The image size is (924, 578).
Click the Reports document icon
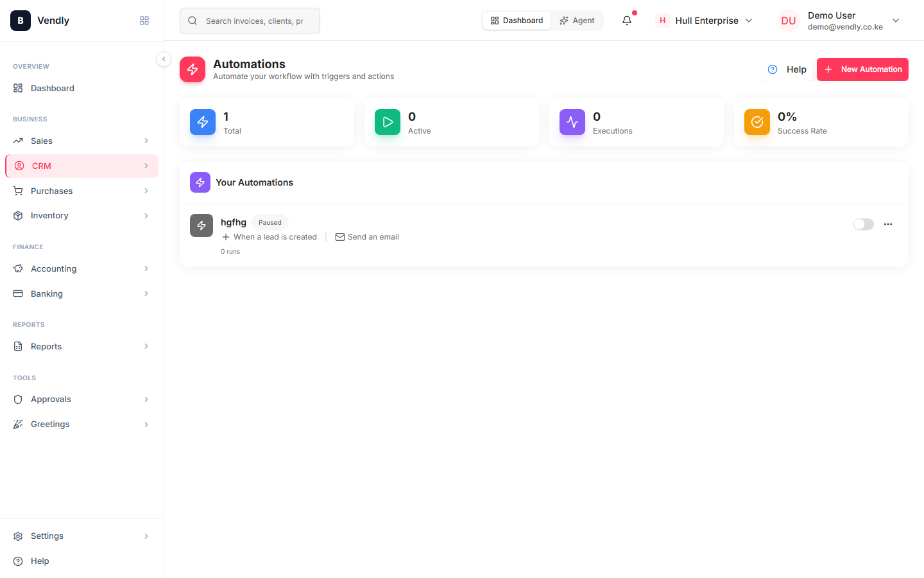18,346
